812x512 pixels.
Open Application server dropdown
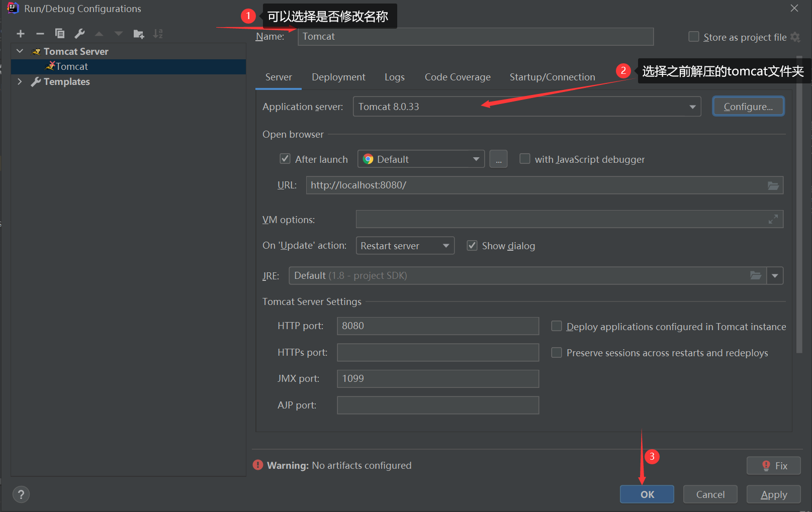pos(527,107)
